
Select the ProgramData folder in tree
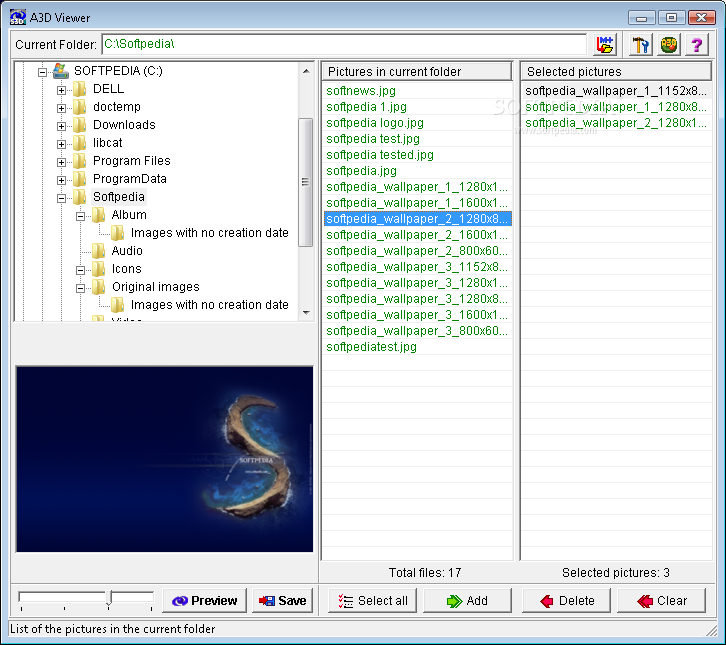[130, 179]
